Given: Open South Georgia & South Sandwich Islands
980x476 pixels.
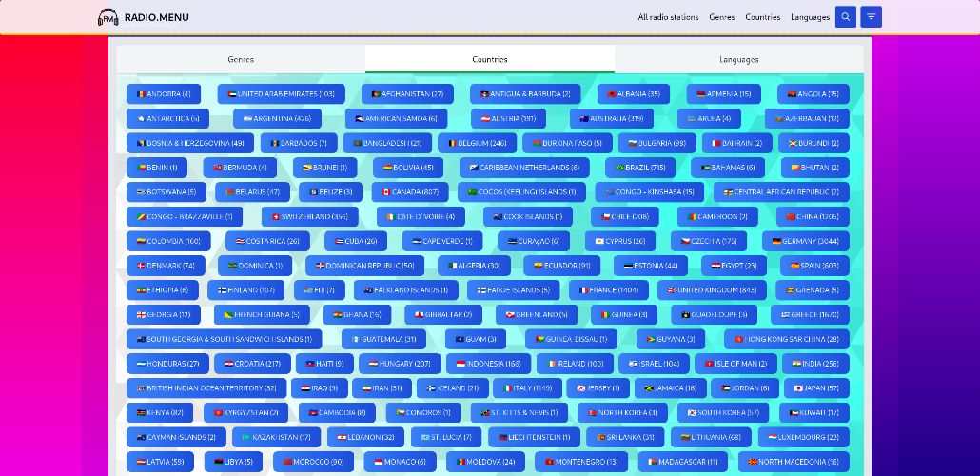Looking at the screenshot, I should pyautogui.click(x=225, y=339).
